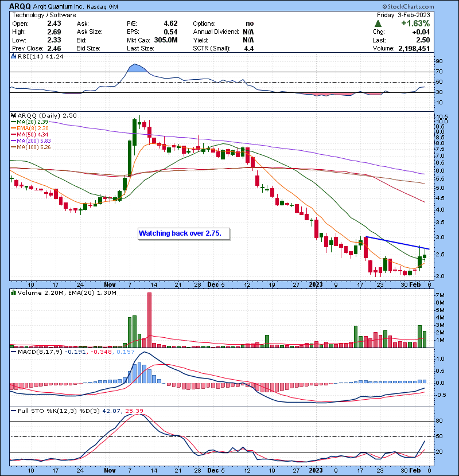This screenshot has width=459, height=476.
Task: Click the Volume figure 2,198,451
Action: (x=414, y=49)
